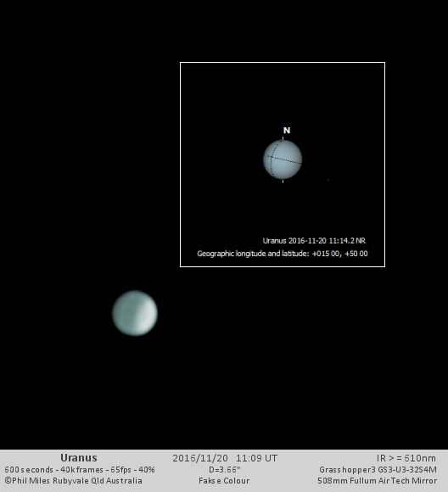Image resolution: width=448 pixels, height=492 pixels.
Task: Click the 508mm Fullum Air Tech Mirror text
Action: pyautogui.click(x=377, y=481)
